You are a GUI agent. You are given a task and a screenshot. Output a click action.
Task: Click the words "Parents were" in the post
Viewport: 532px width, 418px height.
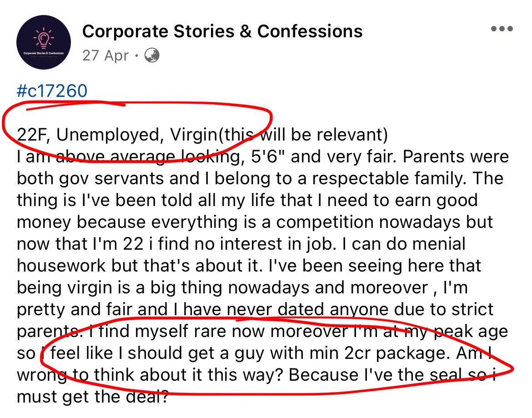tap(456, 157)
